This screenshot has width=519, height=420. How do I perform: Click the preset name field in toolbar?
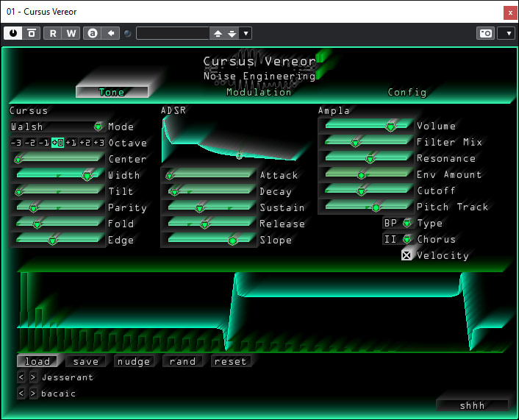point(173,33)
